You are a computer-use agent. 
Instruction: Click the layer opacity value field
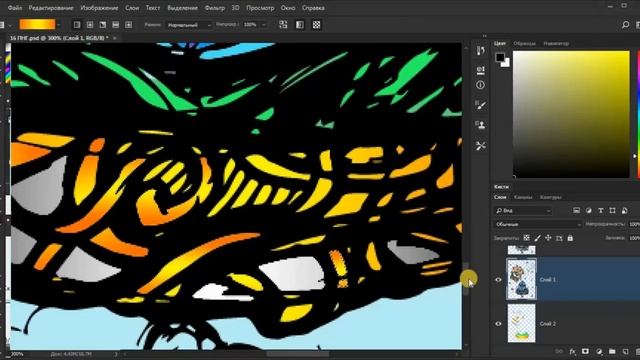pos(634,224)
